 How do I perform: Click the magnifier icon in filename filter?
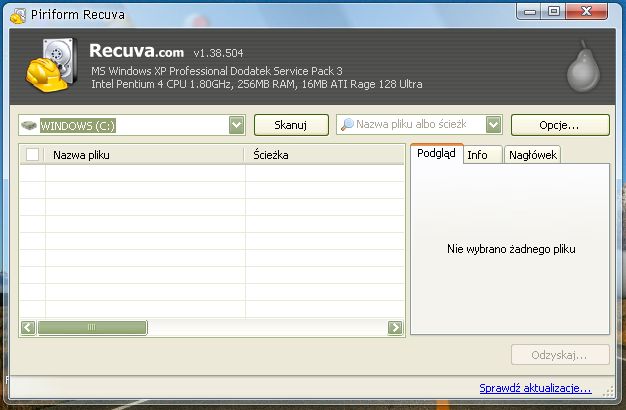[x=347, y=125]
